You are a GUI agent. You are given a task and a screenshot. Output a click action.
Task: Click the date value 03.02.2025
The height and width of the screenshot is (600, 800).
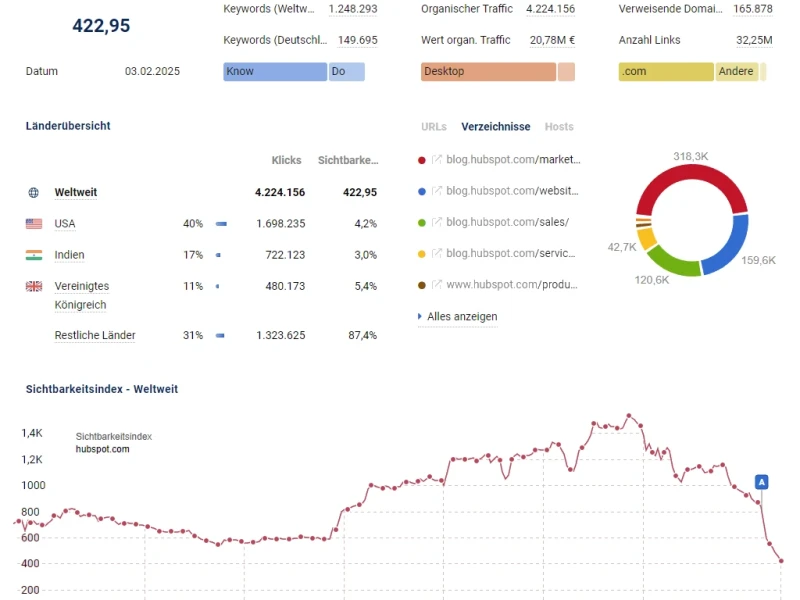click(x=152, y=71)
